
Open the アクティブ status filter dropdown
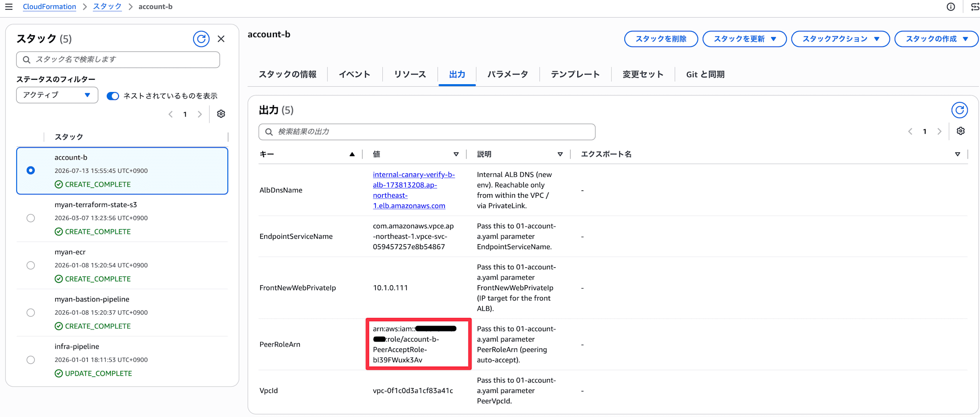[57, 95]
